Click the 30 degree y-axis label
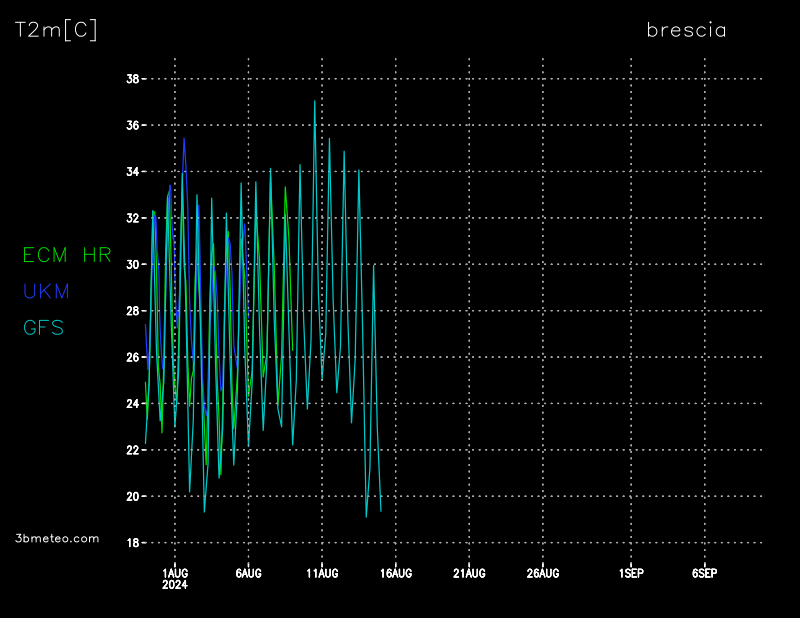The height and width of the screenshot is (618, 800). click(x=130, y=265)
